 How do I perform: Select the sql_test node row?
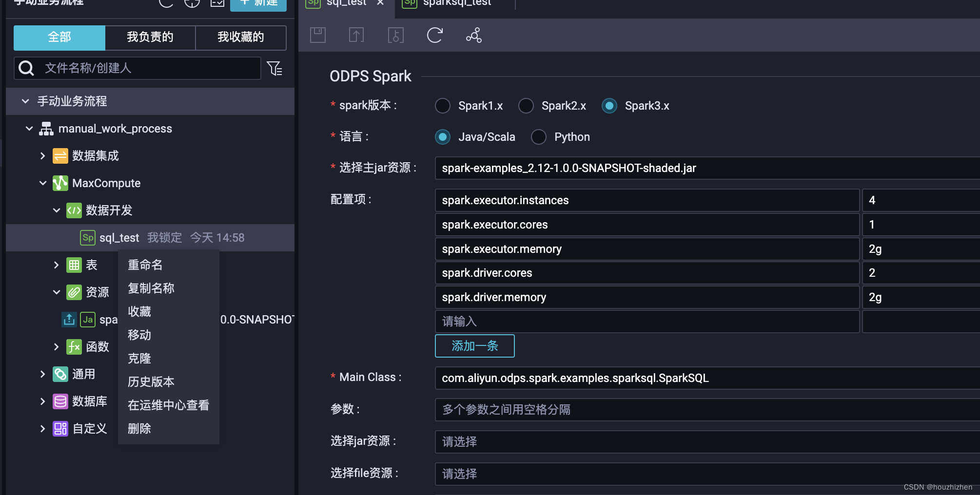click(150, 238)
